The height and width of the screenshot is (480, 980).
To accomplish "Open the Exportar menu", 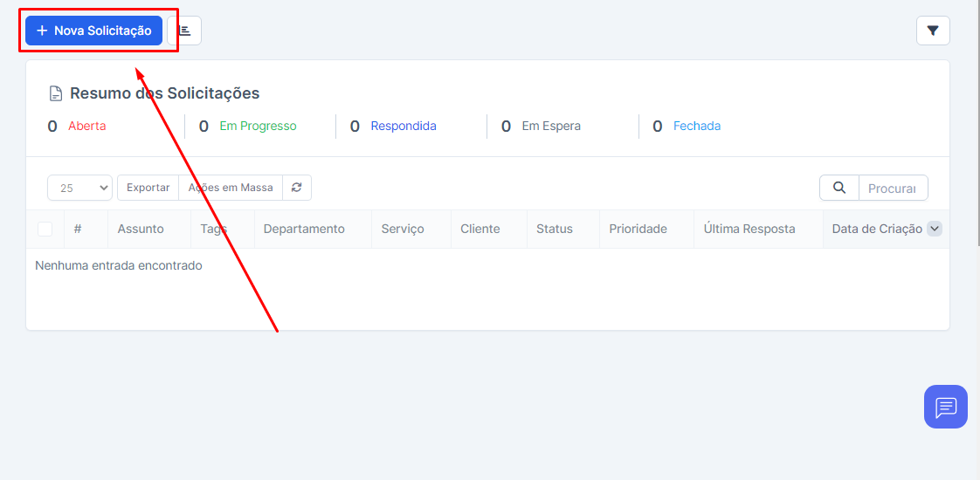I will (x=148, y=188).
